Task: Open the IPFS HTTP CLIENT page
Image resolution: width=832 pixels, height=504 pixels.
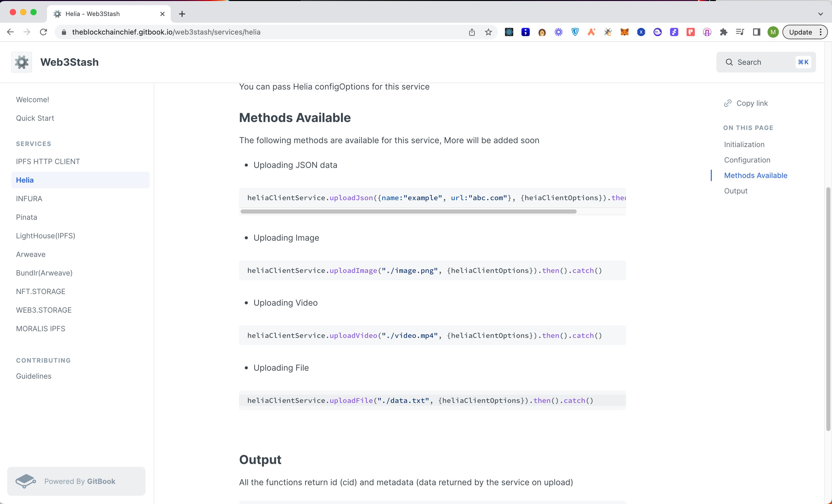Action: click(x=48, y=161)
